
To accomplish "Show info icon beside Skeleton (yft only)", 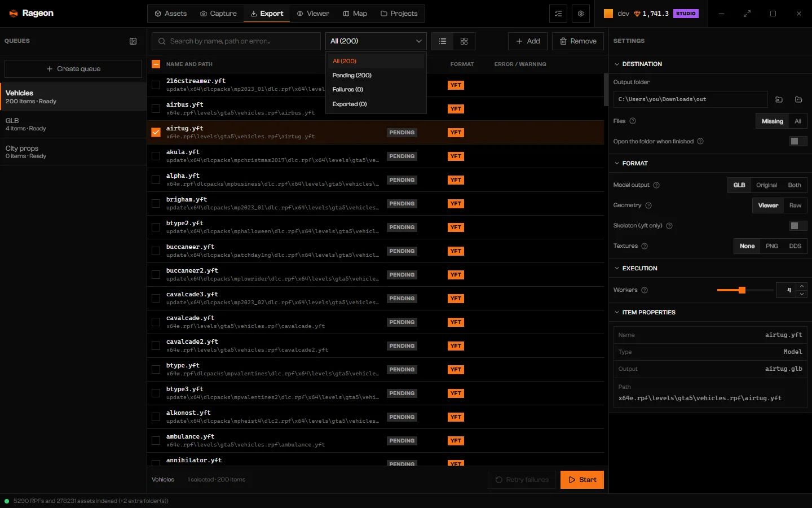I will click(x=669, y=226).
